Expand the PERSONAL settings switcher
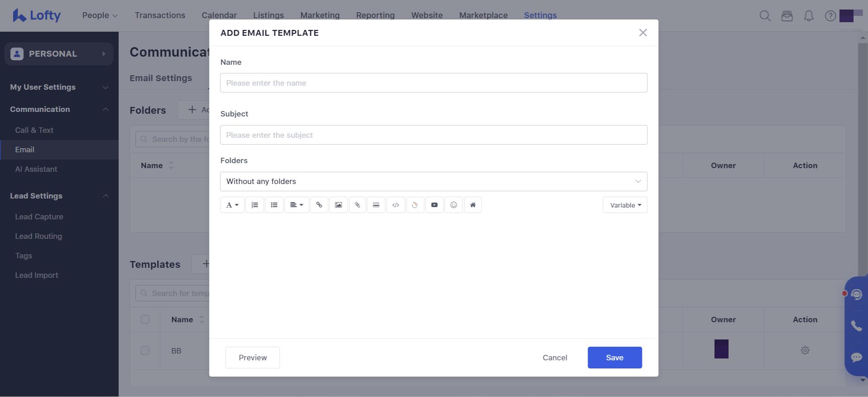 point(59,54)
